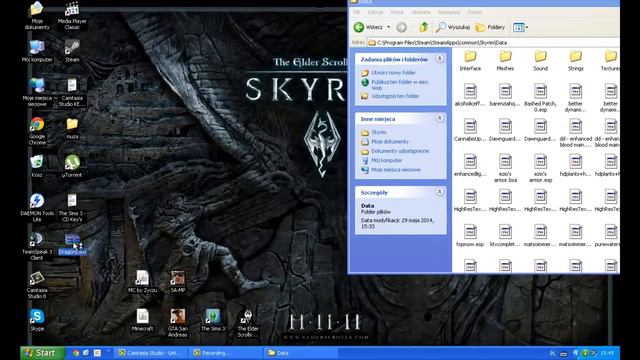
Task: Launch uTorrent desktop shortcut
Action: coord(72,166)
